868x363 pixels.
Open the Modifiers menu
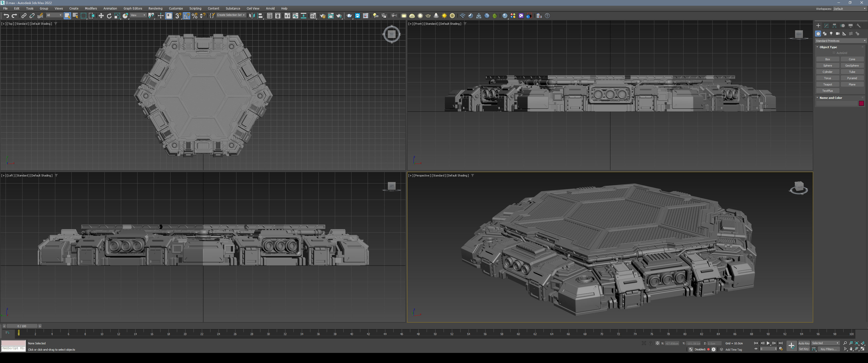click(x=91, y=8)
